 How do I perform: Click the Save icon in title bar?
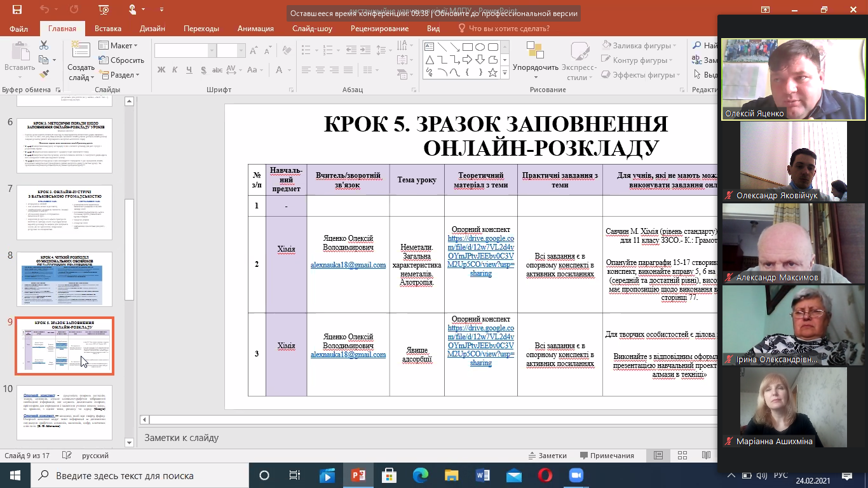tap(17, 10)
